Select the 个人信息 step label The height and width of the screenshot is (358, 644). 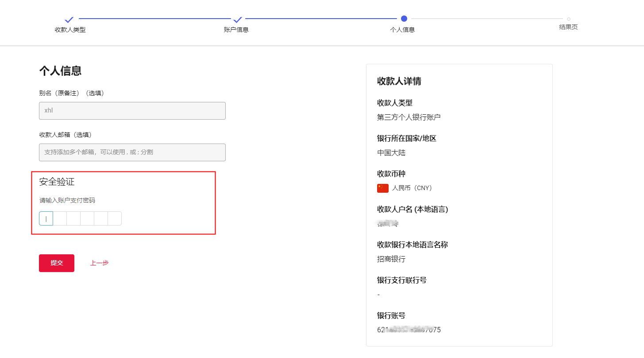click(x=402, y=30)
